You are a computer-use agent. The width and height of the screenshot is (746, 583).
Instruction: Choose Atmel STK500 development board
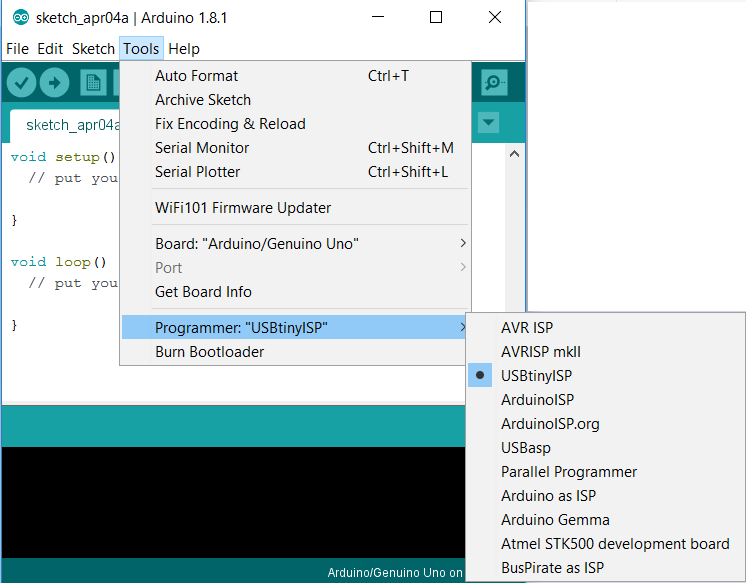pos(605,543)
